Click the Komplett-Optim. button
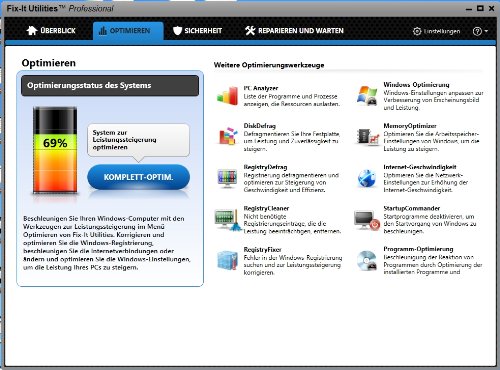Image resolution: width=500 pixels, height=370 pixels. pyautogui.click(x=138, y=177)
